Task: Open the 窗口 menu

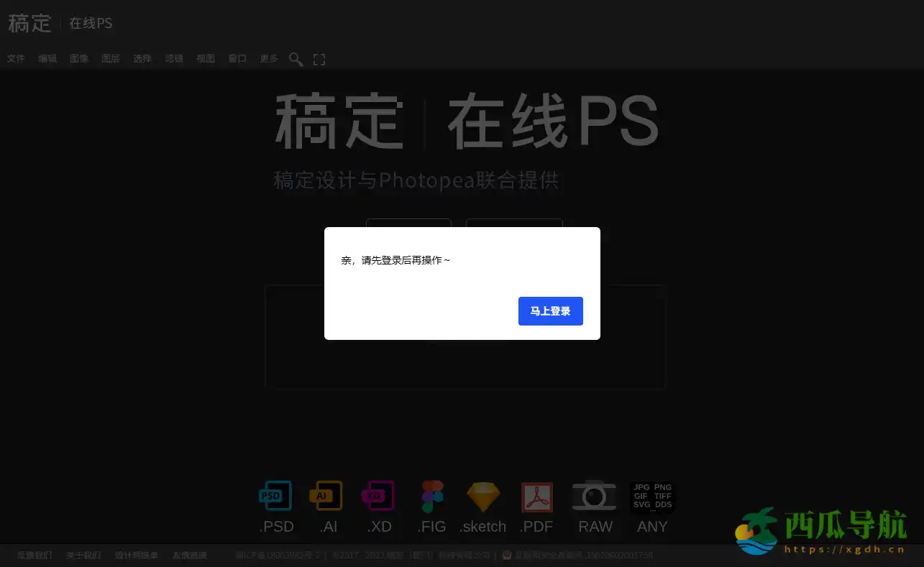Action: pyautogui.click(x=237, y=58)
